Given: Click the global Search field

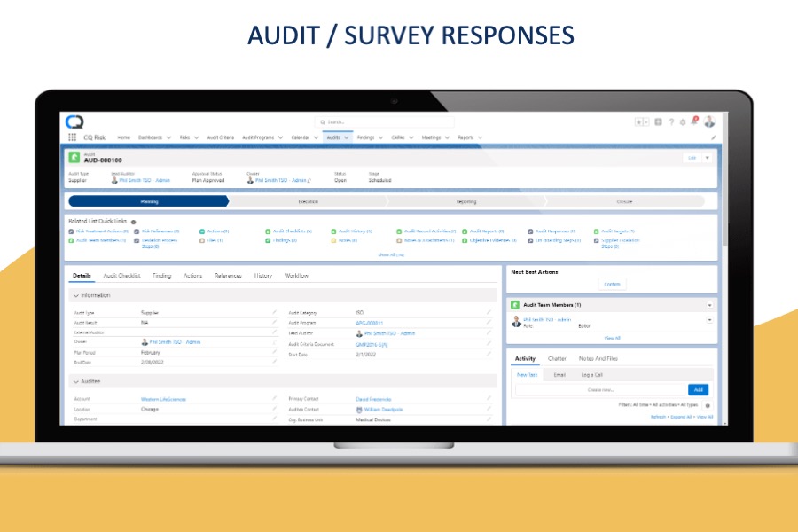Looking at the screenshot, I should pyautogui.click(x=386, y=121).
